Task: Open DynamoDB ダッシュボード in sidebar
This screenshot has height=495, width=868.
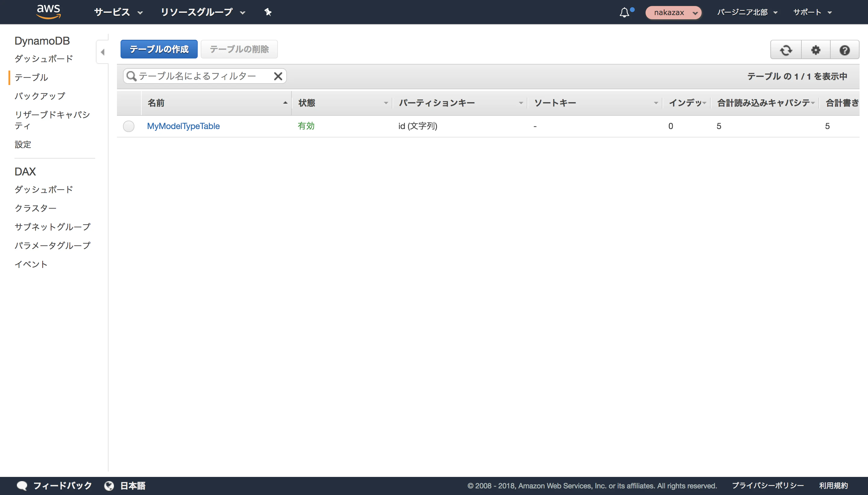Action: (x=44, y=58)
